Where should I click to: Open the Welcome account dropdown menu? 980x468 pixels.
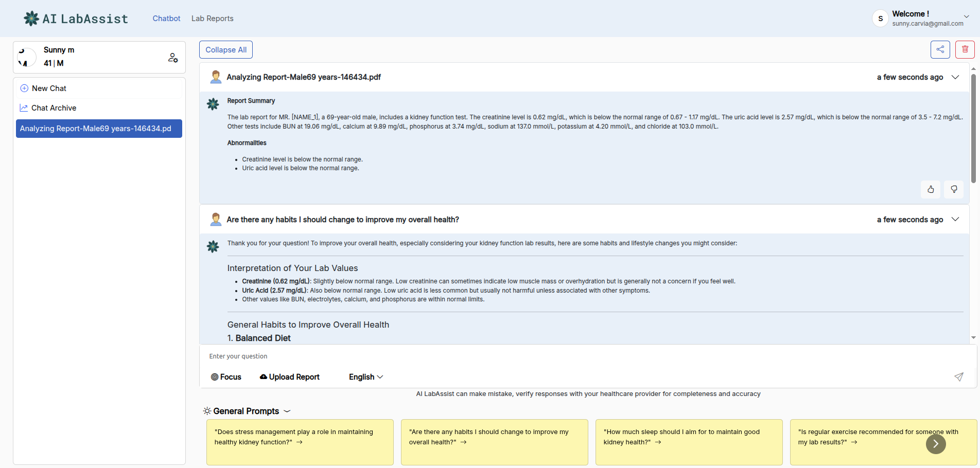click(966, 16)
